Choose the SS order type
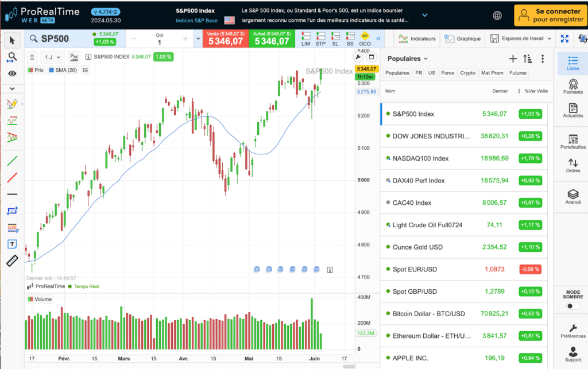This screenshot has height=369, width=588. (x=350, y=39)
